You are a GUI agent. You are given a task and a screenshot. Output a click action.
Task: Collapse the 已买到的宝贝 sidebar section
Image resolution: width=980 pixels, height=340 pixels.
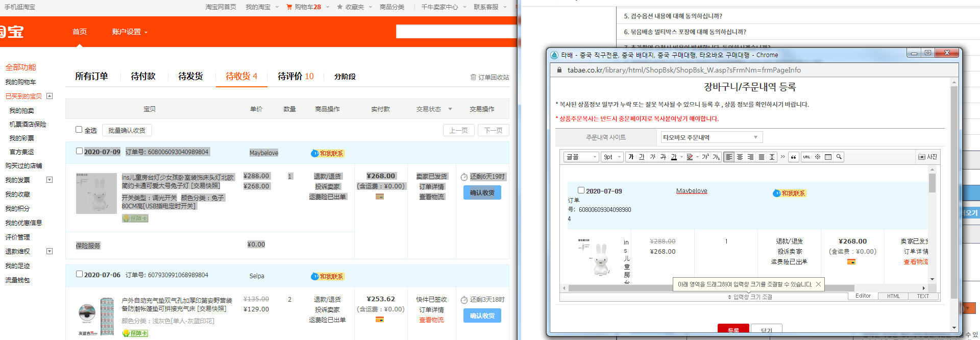point(50,96)
